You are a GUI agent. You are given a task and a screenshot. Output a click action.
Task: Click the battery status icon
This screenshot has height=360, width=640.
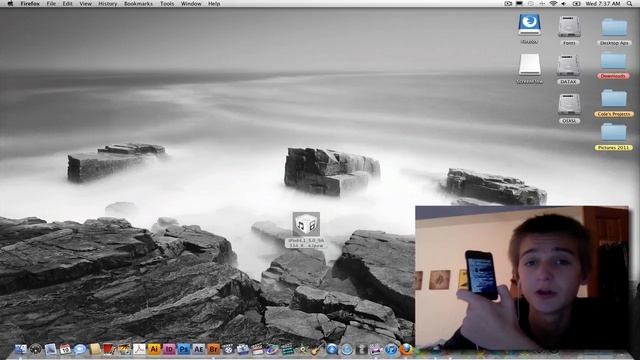[577, 4]
